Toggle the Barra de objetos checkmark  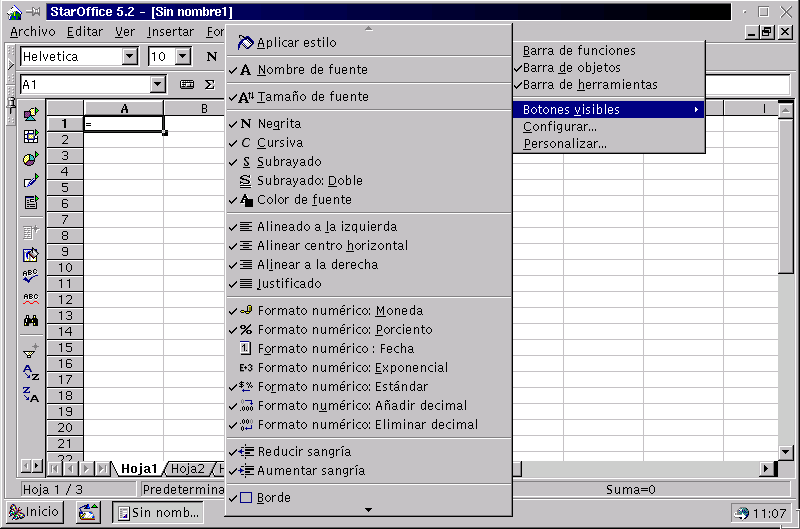[571, 67]
